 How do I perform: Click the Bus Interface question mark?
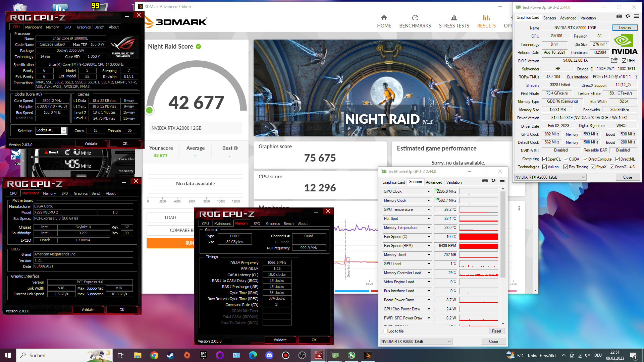click(x=636, y=77)
